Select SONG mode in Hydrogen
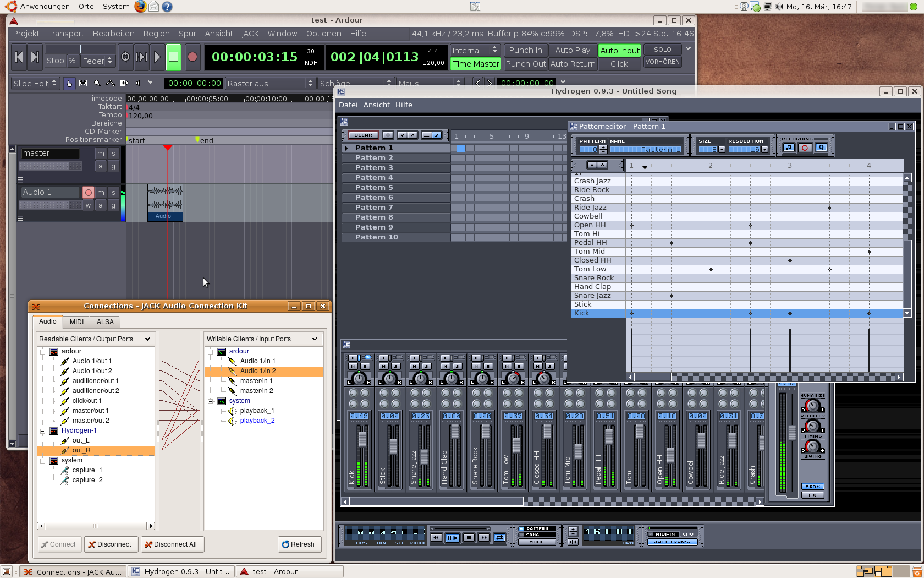 tap(537, 535)
